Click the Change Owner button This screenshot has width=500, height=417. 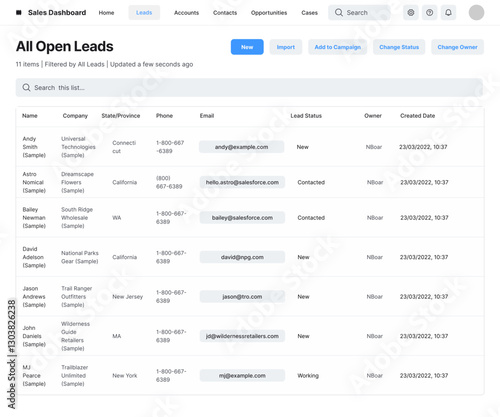tap(457, 47)
